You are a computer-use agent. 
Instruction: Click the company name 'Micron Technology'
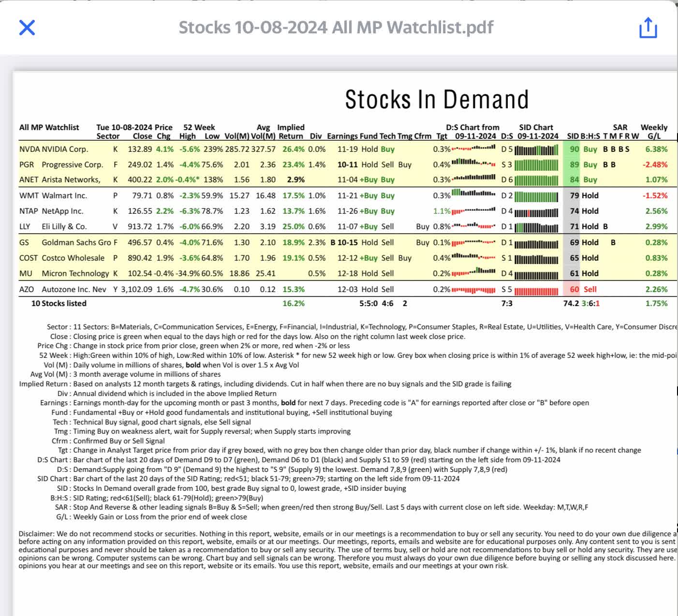tap(75, 273)
